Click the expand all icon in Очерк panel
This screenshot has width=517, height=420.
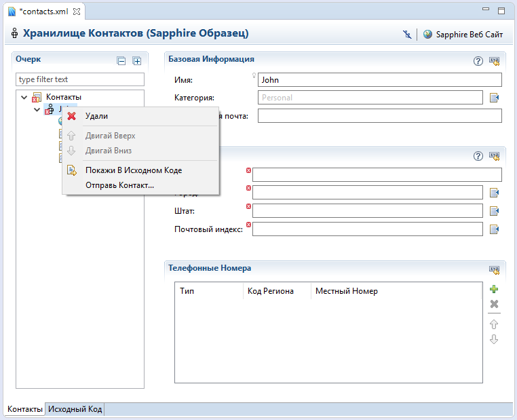coord(136,61)
